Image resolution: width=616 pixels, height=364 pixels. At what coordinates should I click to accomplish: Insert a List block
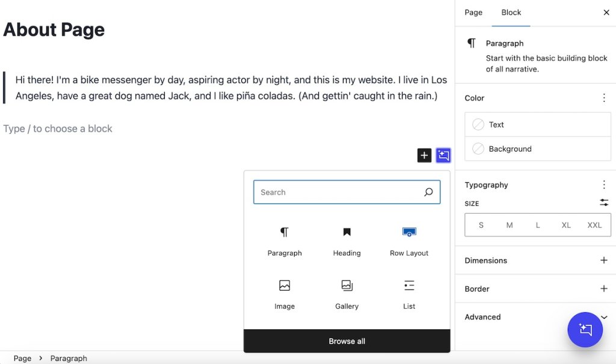pos(408,293)
